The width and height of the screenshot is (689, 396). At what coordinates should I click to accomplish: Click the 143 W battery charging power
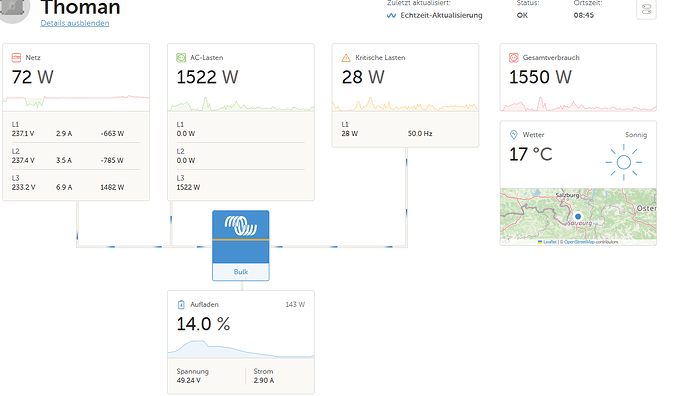tap(295, 305)
